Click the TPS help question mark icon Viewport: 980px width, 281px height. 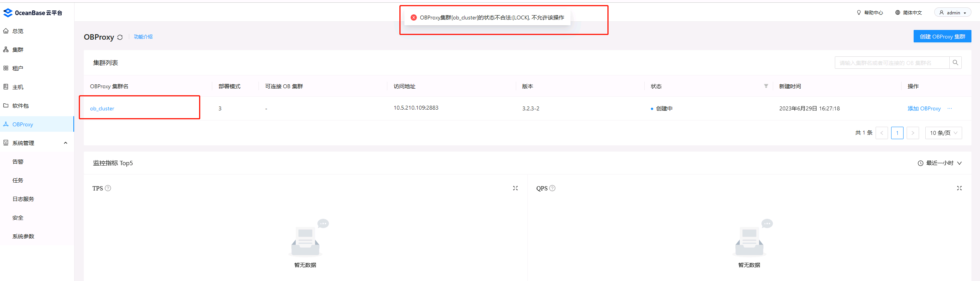tap(108, 188)
